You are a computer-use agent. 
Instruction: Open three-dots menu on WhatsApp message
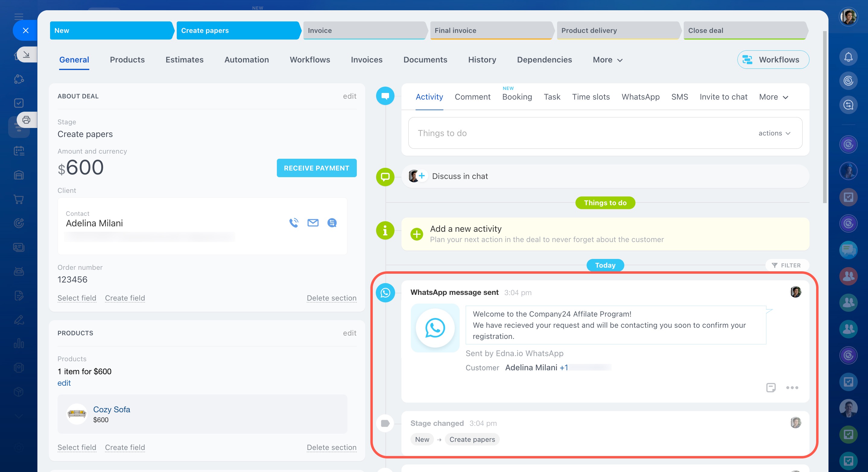pos(792,387)
